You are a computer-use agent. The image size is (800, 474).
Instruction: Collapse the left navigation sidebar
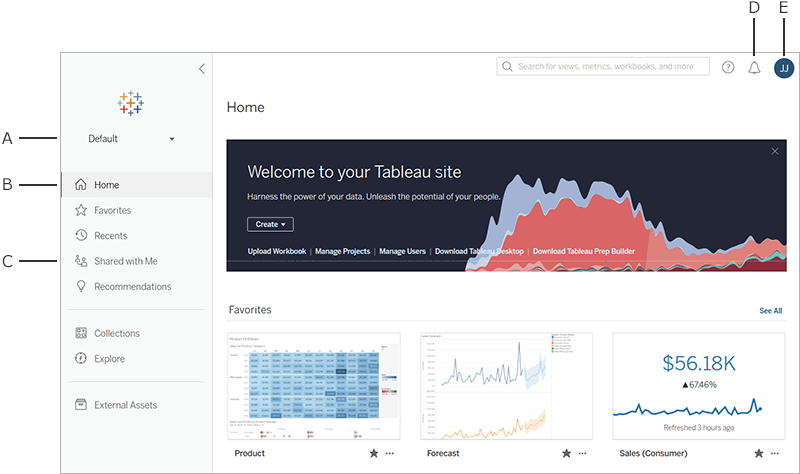point(202,69)
